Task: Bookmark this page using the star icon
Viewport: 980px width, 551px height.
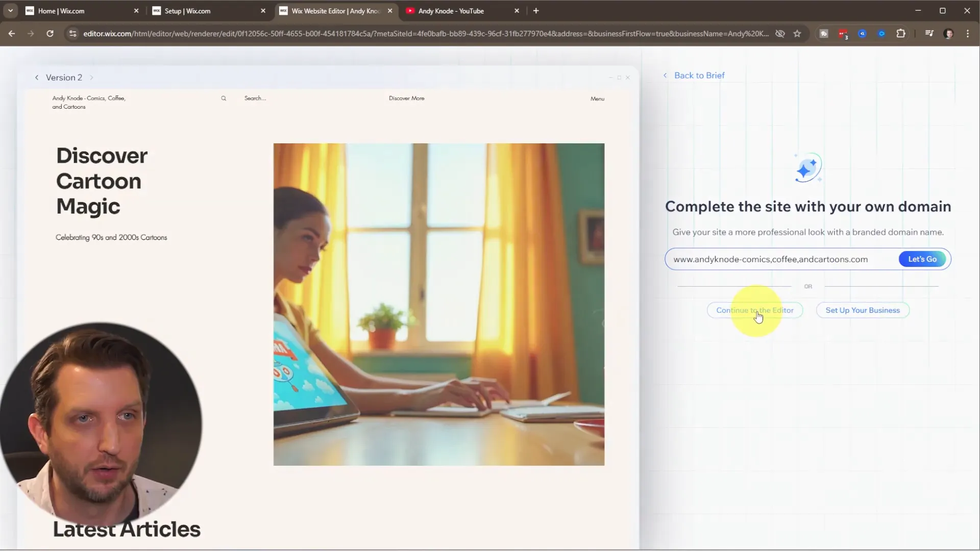Action: tap(797, 34)
